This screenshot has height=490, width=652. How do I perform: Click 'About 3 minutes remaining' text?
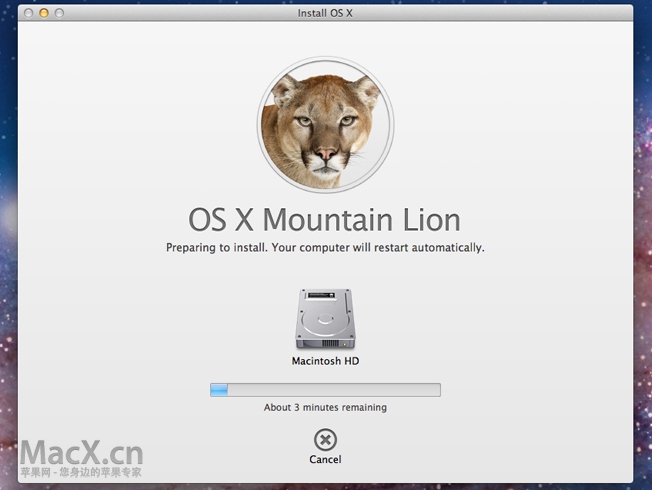325,407
